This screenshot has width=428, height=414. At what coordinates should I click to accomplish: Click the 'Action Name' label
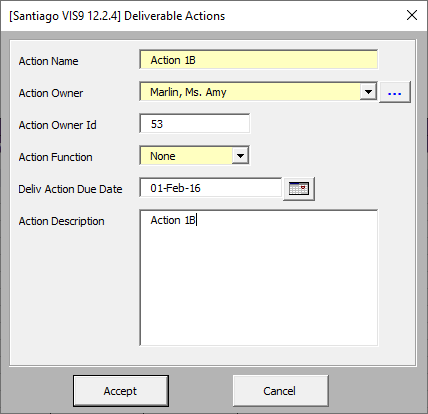coord(49,61)
